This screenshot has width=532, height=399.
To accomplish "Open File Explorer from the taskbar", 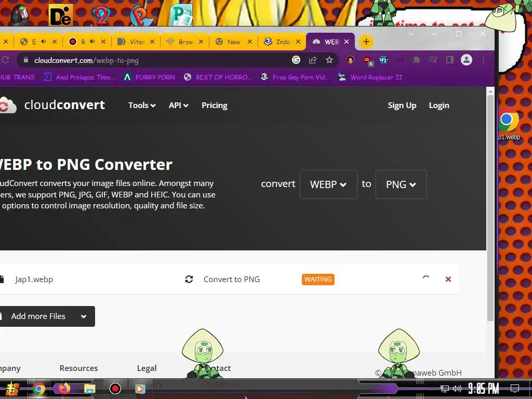I will click(89, 389).
